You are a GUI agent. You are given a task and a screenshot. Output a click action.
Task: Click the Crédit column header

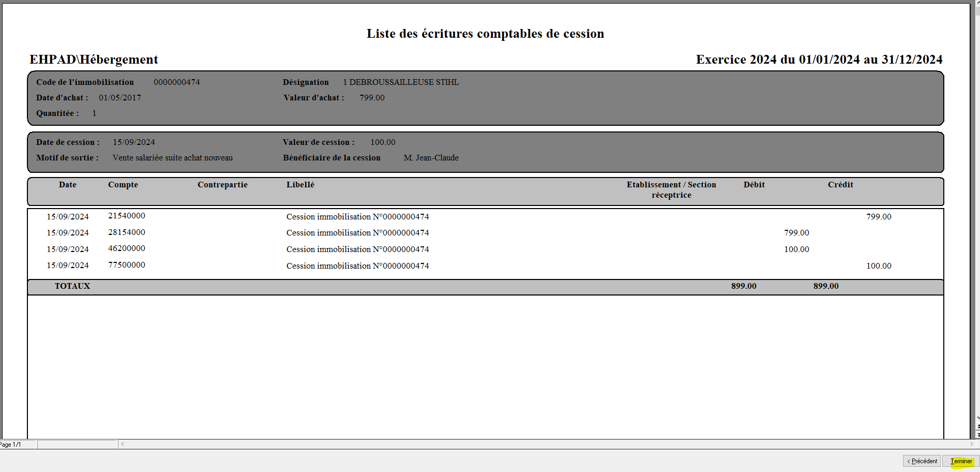pos(840,185)
